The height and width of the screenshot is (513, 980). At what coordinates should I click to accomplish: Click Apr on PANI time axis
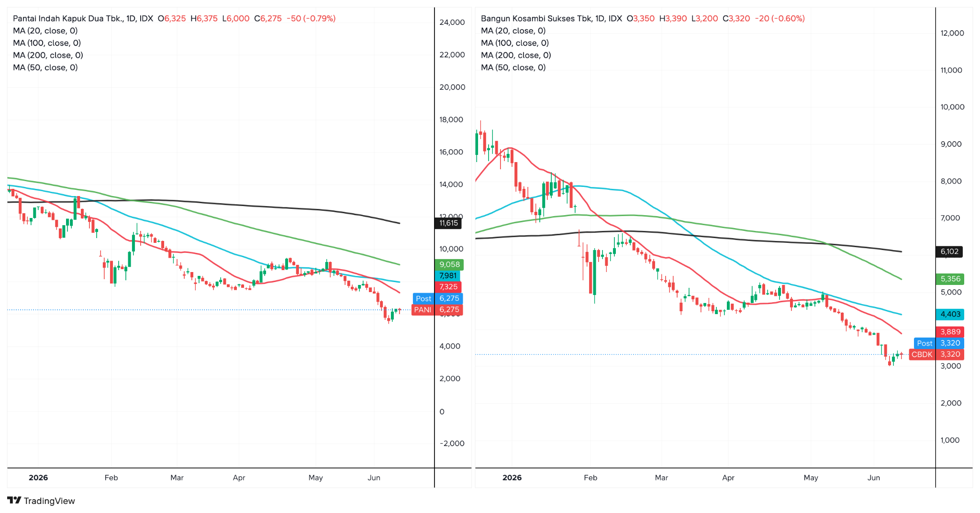point(239,478)
